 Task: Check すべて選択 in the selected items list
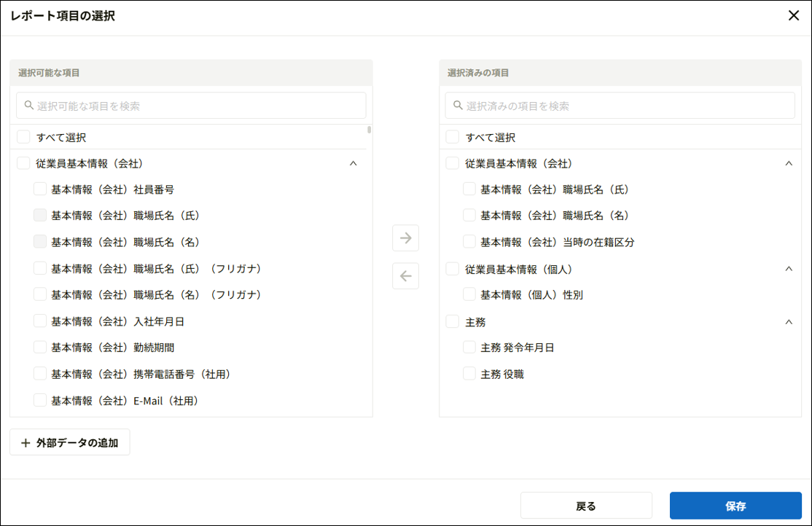click(451, 136)
